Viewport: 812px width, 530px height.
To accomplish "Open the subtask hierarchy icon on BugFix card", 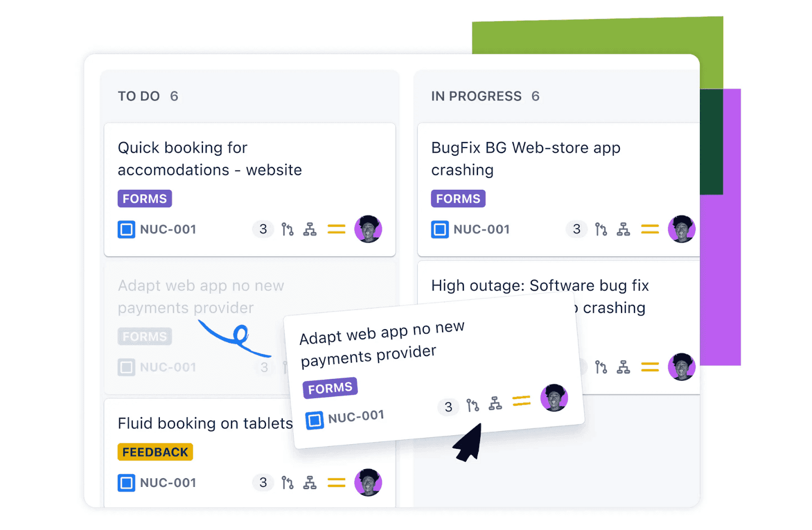I will pos(624,229).
